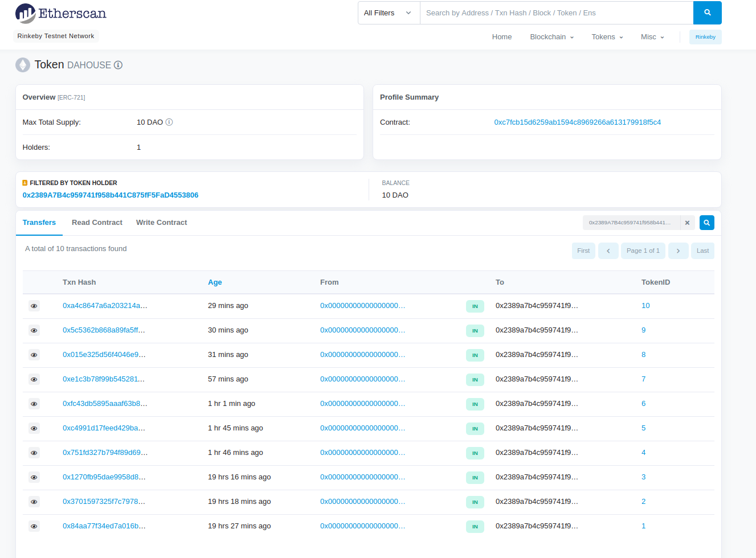Click the blue search magnifier button in header
Screen dimensions: 756x558
707,13
